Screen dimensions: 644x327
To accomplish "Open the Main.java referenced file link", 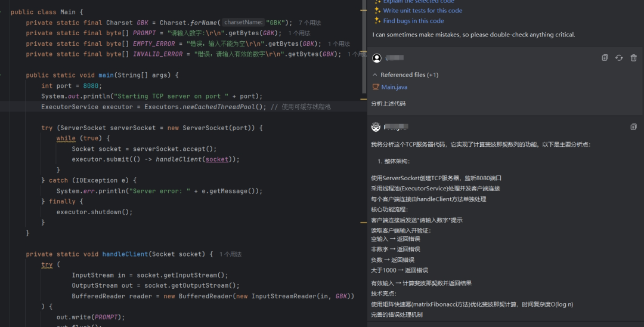I will [394, 87].
